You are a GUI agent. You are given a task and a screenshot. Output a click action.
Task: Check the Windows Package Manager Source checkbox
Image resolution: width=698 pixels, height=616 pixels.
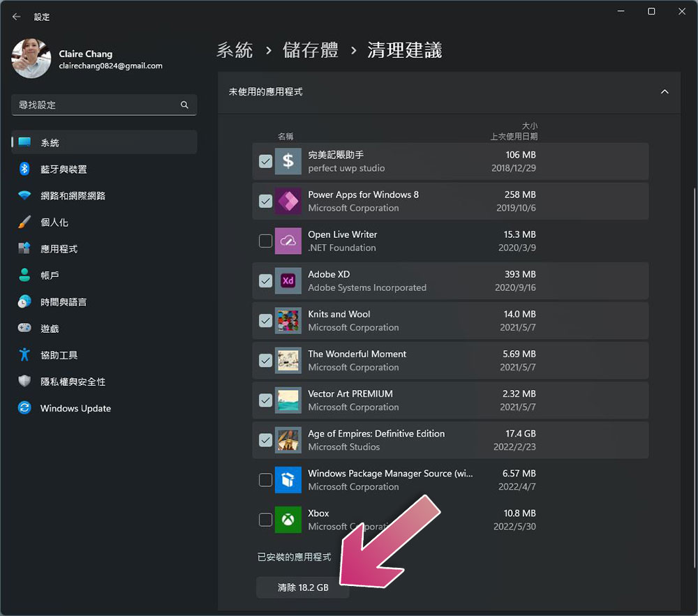[266, 480]
